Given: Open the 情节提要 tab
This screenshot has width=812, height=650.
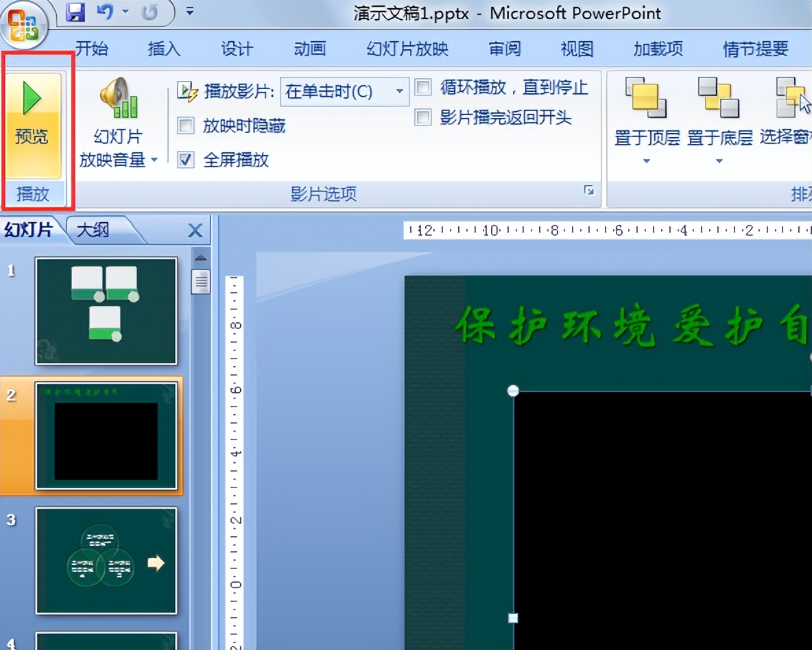Looking at the screenshot, I should (756, 49).
